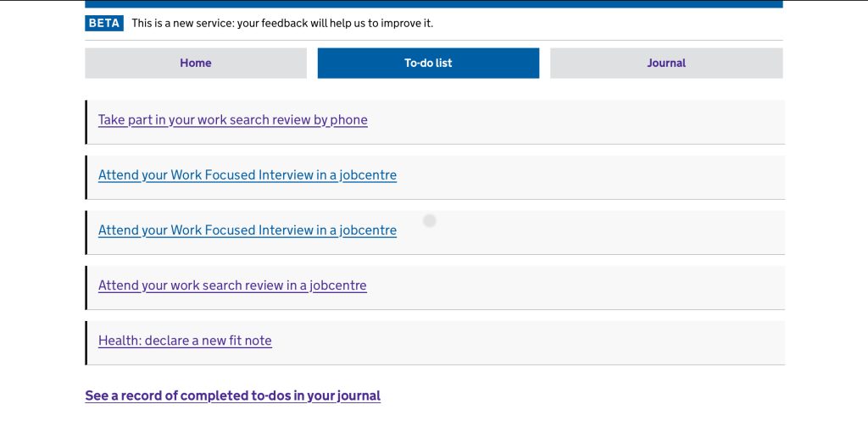Click 'Health: declare a new fit note'
868x443 pixels.
(x=185, y=341)
